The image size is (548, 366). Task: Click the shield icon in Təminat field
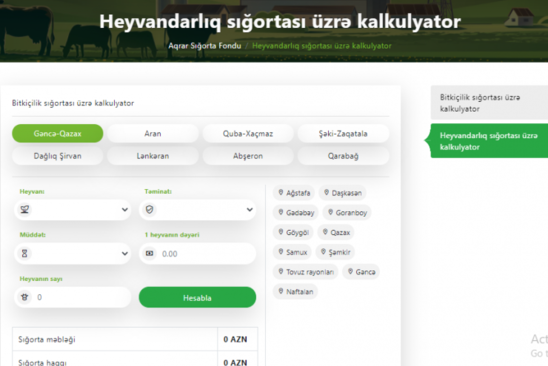150,210
